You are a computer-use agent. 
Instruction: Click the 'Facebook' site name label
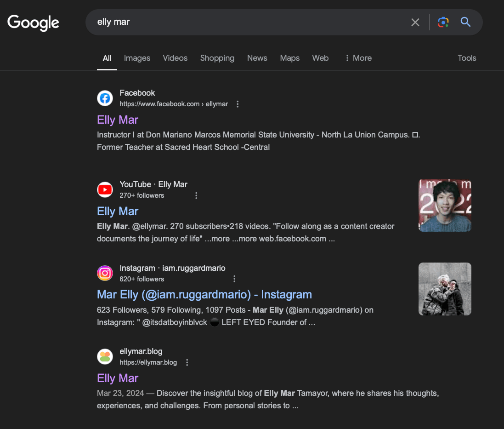click(137, 93)
